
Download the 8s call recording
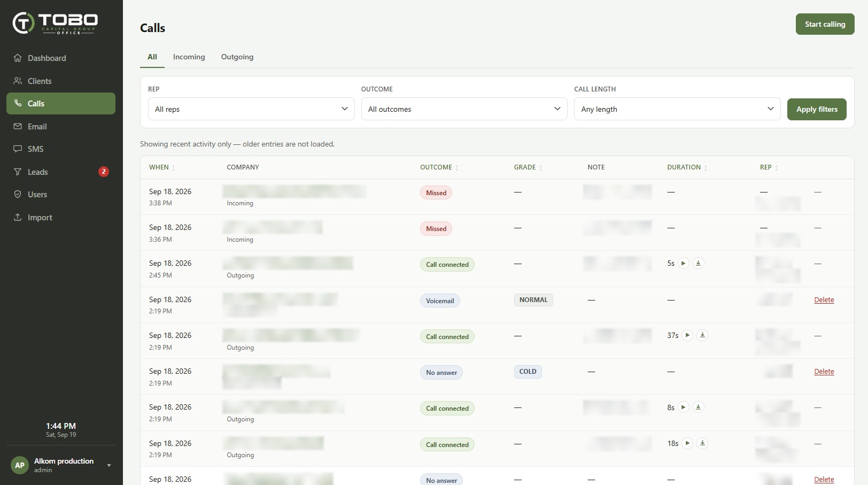coord(699,407)
